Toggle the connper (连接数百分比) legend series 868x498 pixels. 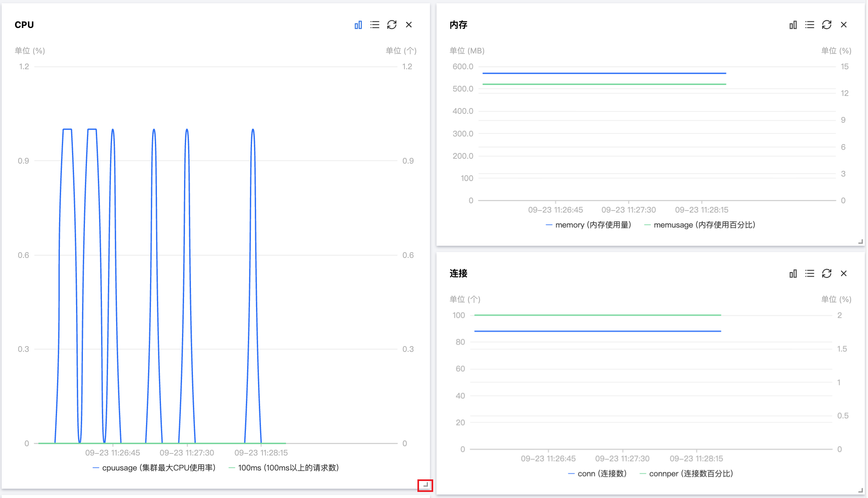coord(686,474)
